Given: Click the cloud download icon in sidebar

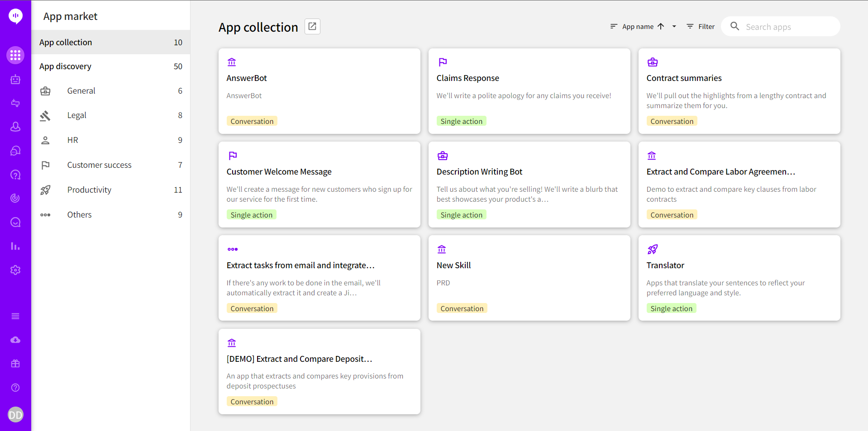Looking at the screenshot, I should pos(15,340).
